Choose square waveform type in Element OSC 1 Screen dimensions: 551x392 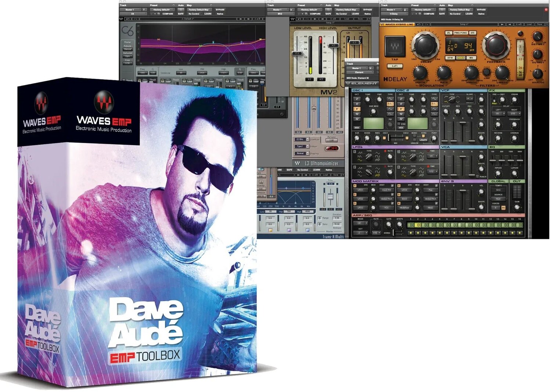coord(390,114)
